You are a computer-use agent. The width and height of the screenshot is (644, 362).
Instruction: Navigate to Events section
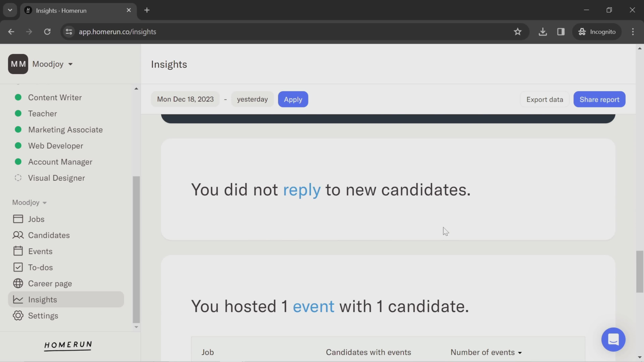click(x=40, y=251)
